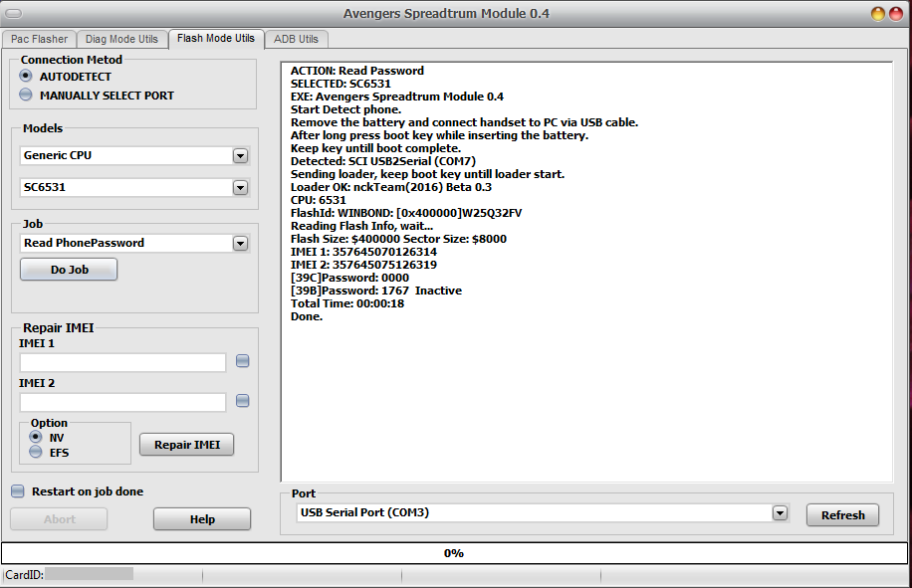Viewport: 912px width, 588px height.
Task: Click the CardID field in status bar
Action: (x=89, y=574)
